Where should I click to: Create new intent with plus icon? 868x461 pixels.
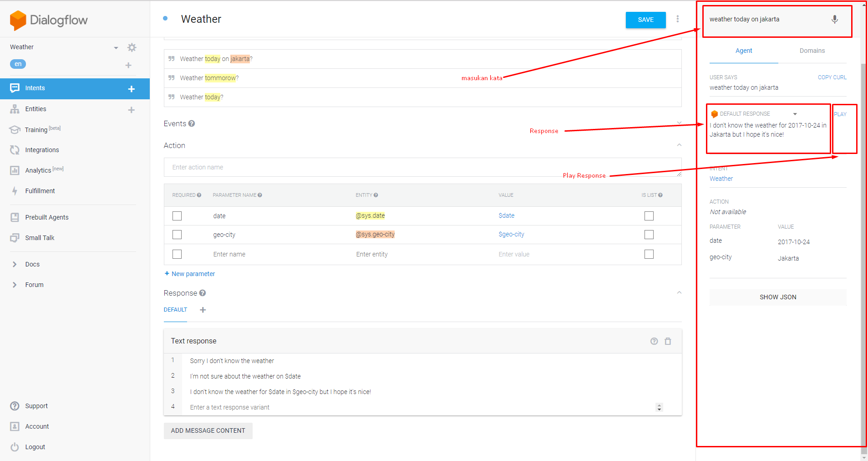(x=132, y=89)
